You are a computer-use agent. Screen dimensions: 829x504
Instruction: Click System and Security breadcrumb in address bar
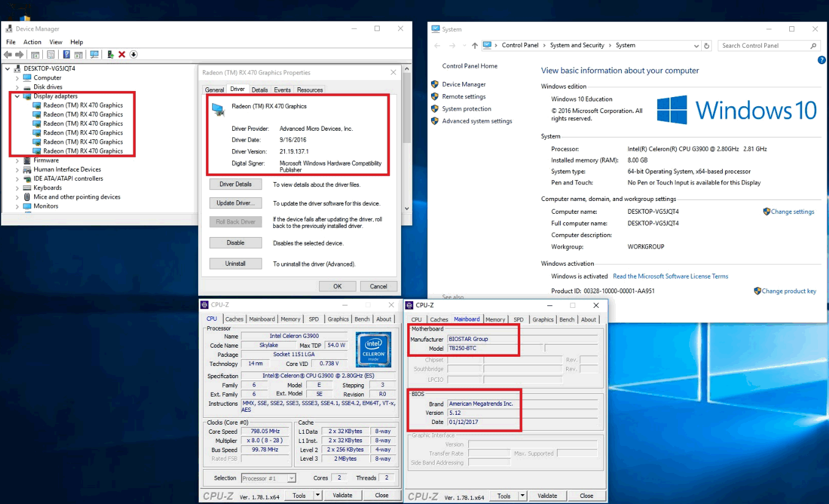pos(577,45)
